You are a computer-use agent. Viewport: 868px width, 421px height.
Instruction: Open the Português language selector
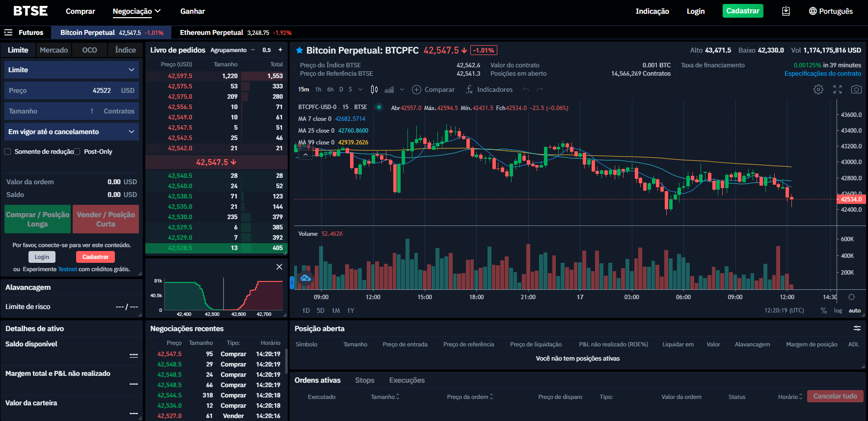tap(831, 11)
